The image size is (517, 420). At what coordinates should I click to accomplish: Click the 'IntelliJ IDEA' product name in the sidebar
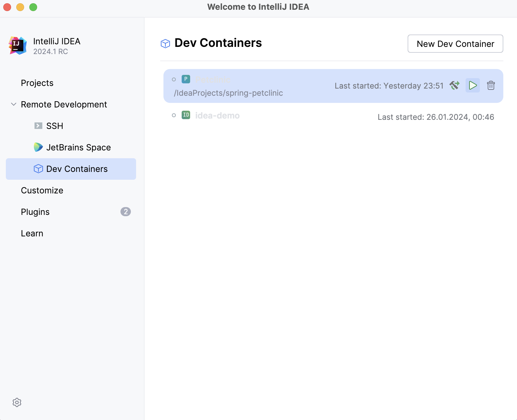click(x=57, y=41)
